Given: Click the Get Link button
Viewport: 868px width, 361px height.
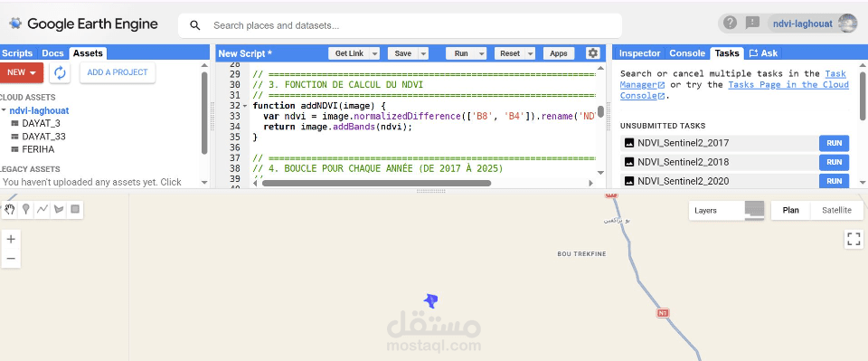Looking at the screenshot, I should [349, 53].
